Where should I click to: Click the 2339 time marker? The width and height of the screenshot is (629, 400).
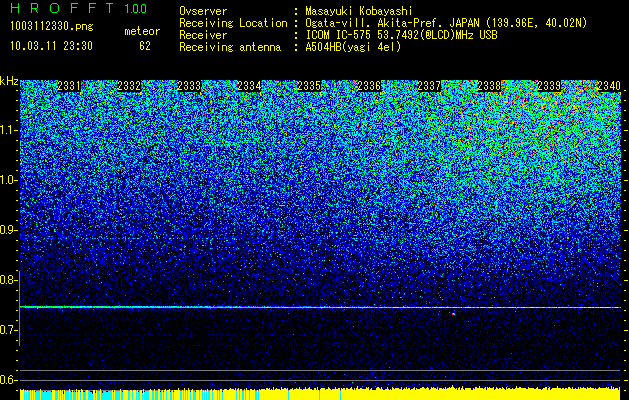click(x=549, y=86)
